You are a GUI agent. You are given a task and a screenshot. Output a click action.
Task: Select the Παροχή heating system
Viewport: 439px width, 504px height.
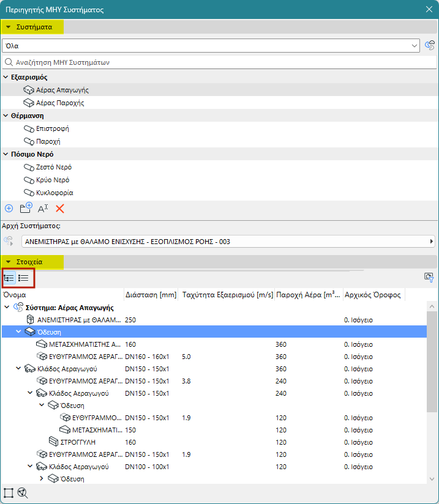pos(219,141)
